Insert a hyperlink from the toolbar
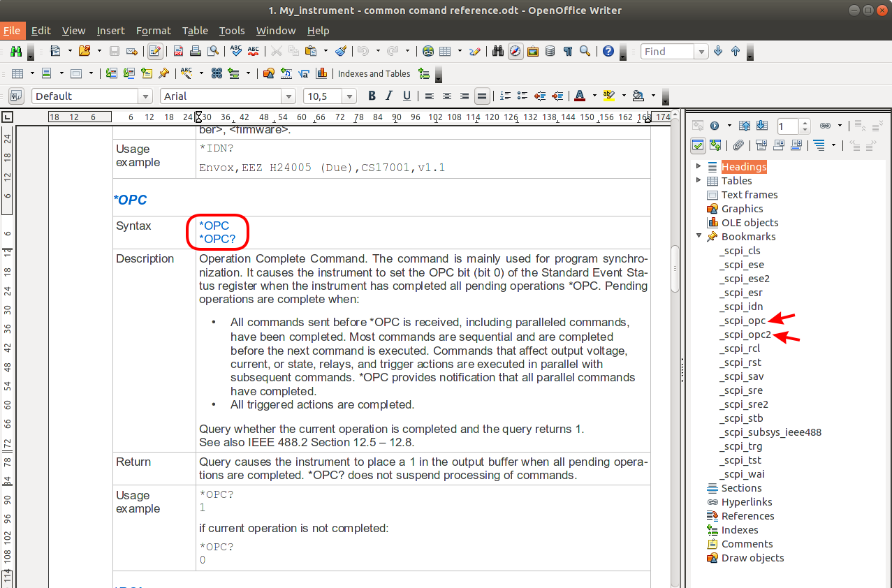Viewport: 892px width, 588px height. coord(428,51)
